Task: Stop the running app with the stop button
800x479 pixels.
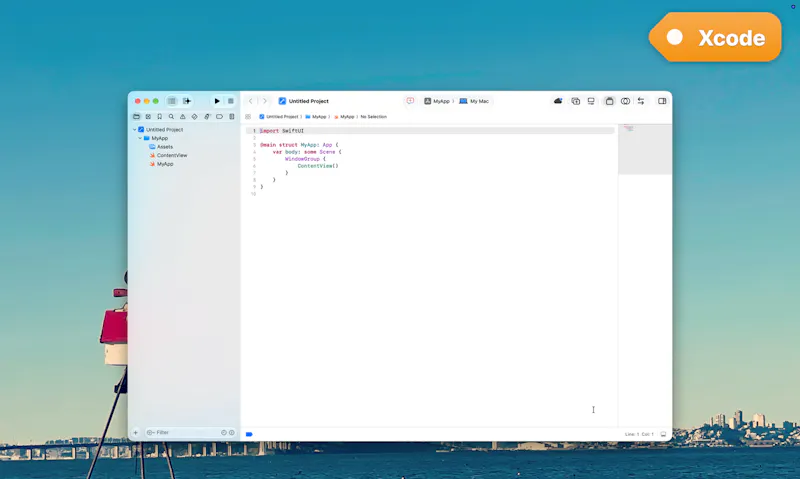Action: 231,101
